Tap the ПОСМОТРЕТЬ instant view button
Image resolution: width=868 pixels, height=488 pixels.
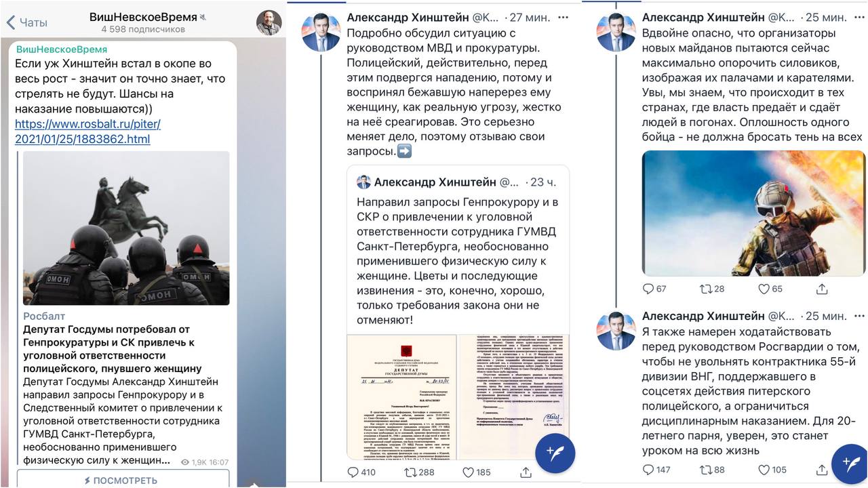(x=120, y=480)
